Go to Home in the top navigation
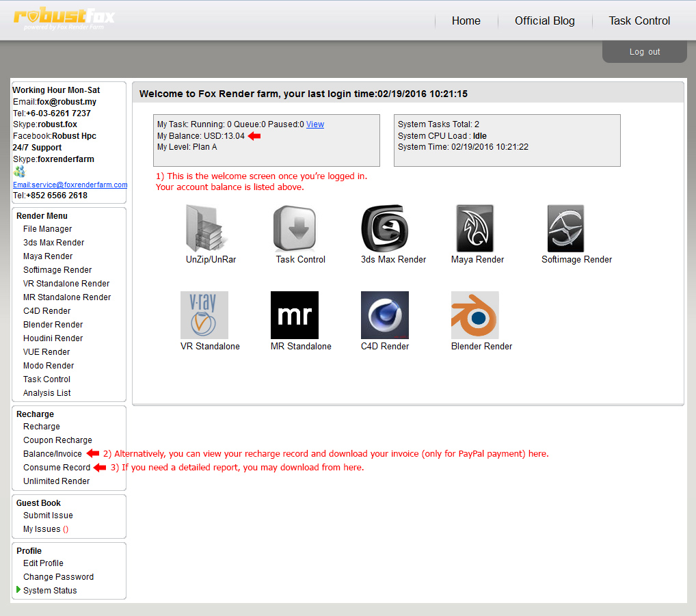The width and height of the screenshot is (696, 616). pos(466,21)
